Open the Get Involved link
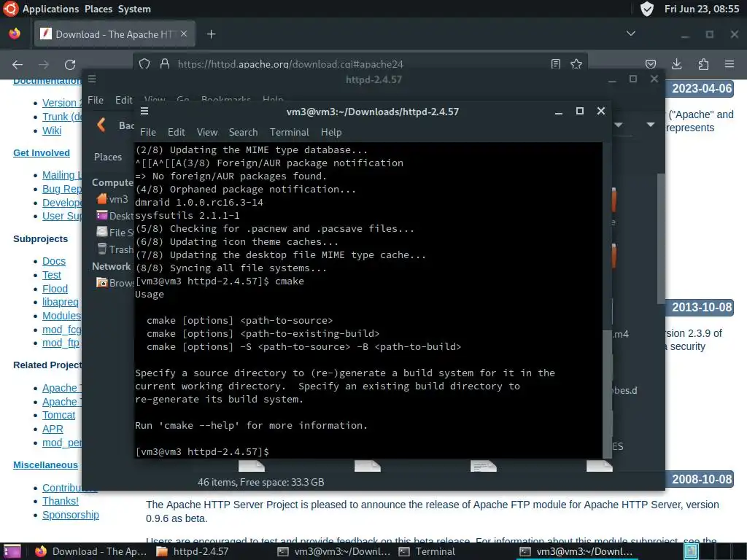The width and height of the screenshot is (747, 560). [x=42, y=153]
